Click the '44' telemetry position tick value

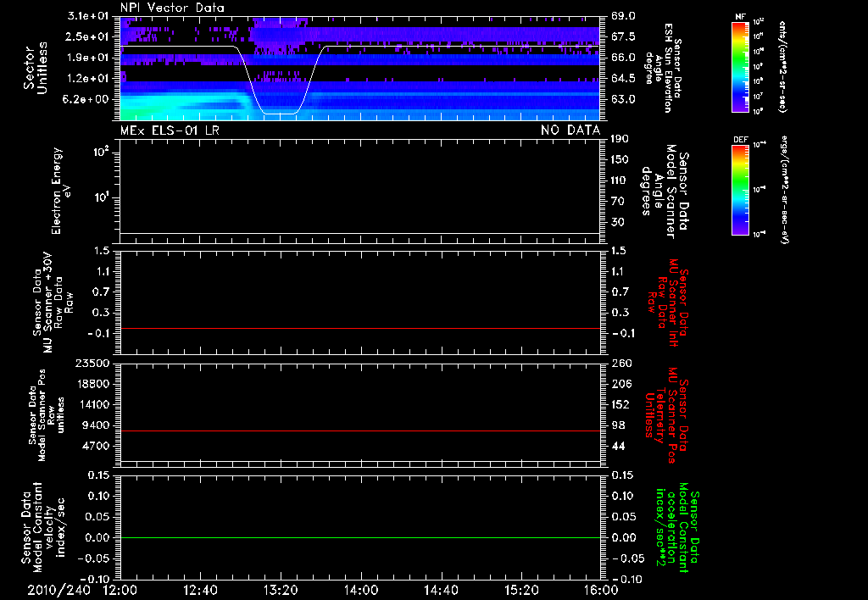[618, 446]
